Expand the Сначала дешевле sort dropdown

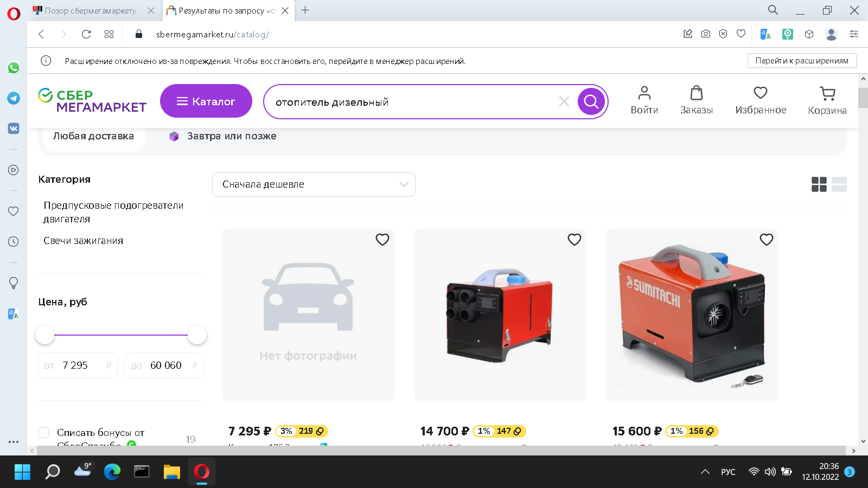click(x=314, y=184)
